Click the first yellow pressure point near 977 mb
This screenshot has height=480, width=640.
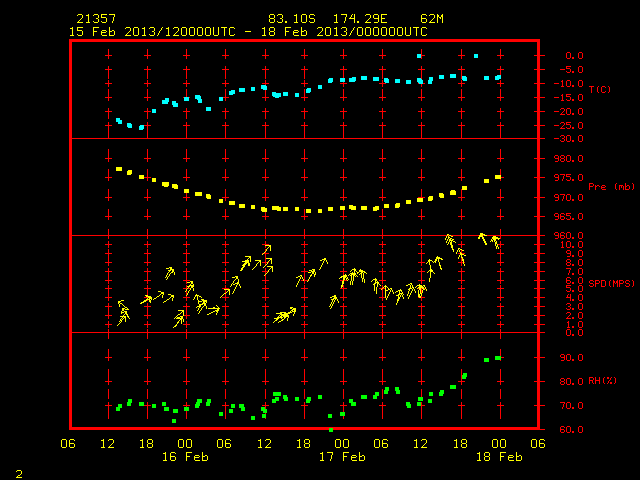tap(119, 169)
